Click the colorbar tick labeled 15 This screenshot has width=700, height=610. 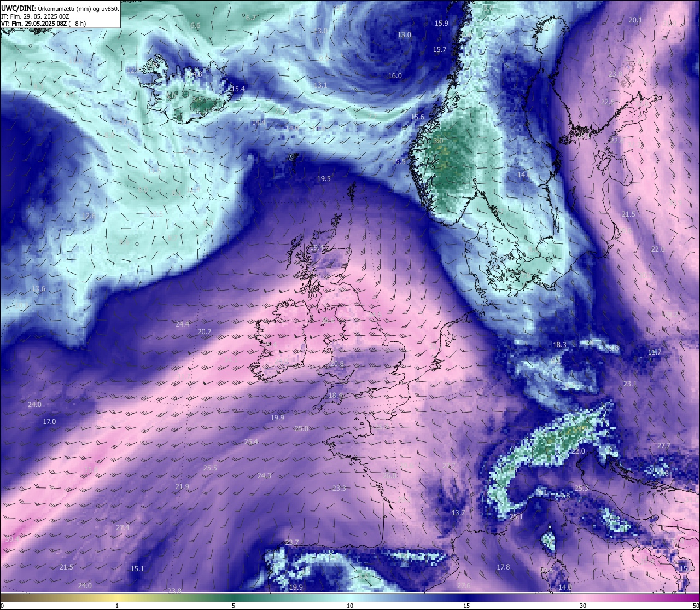466,606
